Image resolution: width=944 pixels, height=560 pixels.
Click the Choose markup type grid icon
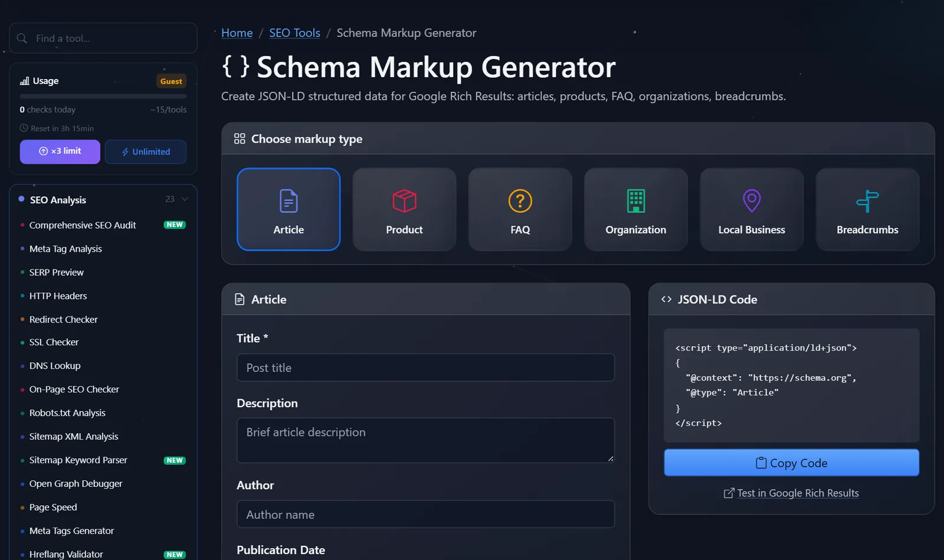tap(240, 139)
